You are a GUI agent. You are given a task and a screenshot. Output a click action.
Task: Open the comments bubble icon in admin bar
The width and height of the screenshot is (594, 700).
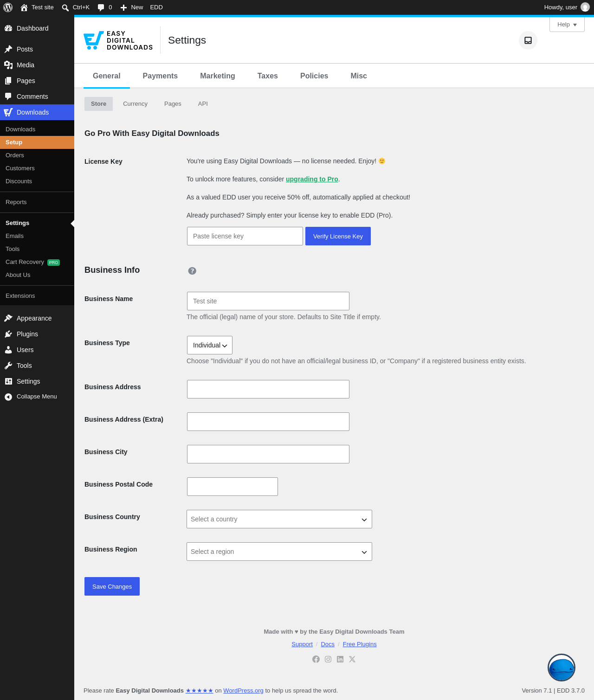coord(101,7)
